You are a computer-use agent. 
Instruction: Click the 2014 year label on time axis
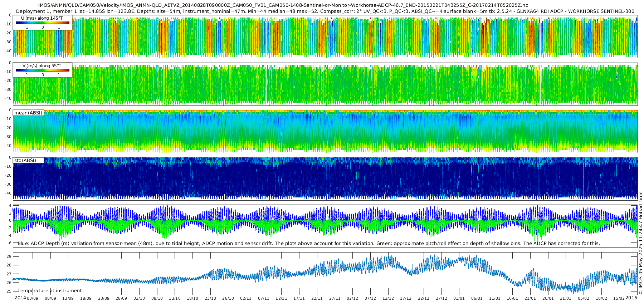pos(20,298)
